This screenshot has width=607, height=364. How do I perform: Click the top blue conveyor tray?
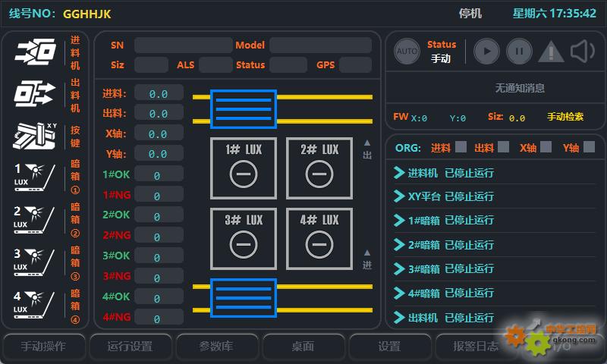[x=244, y=109]
